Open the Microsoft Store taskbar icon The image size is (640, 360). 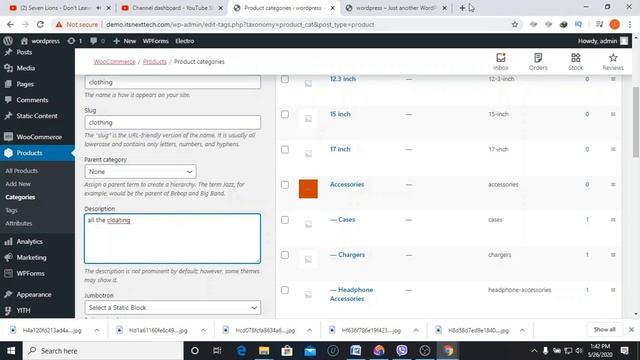point(287,351)
